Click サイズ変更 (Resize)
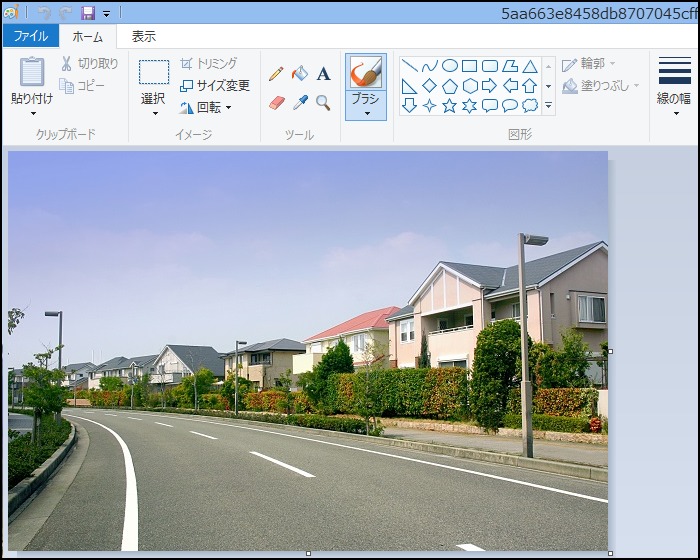700x560 pixels. point(215,85)
